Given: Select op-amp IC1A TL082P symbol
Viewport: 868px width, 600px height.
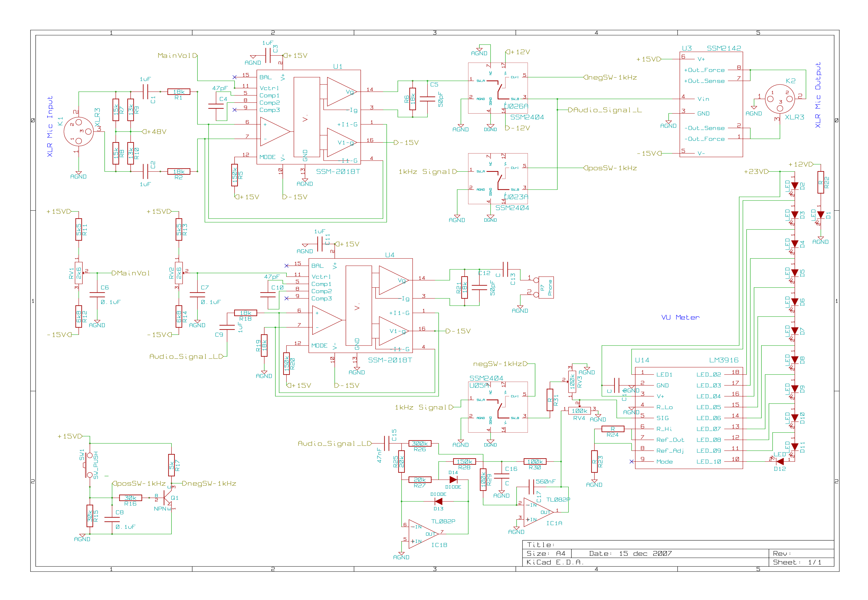Looking at the screenshot, I should (x=539, y=512).
